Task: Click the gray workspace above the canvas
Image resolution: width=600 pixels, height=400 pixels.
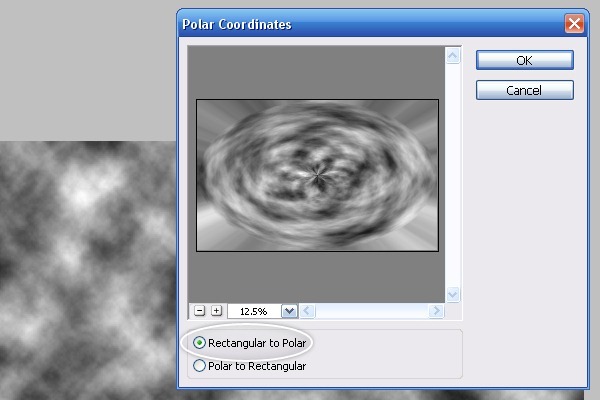Action: point(88,71)
